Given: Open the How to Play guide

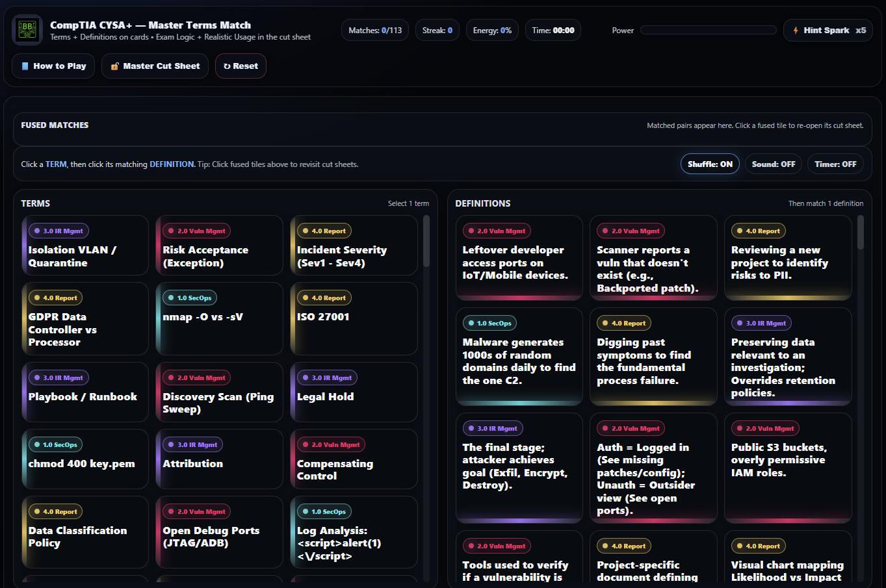Looking at the screenshot, I should [x=53, y=66].
